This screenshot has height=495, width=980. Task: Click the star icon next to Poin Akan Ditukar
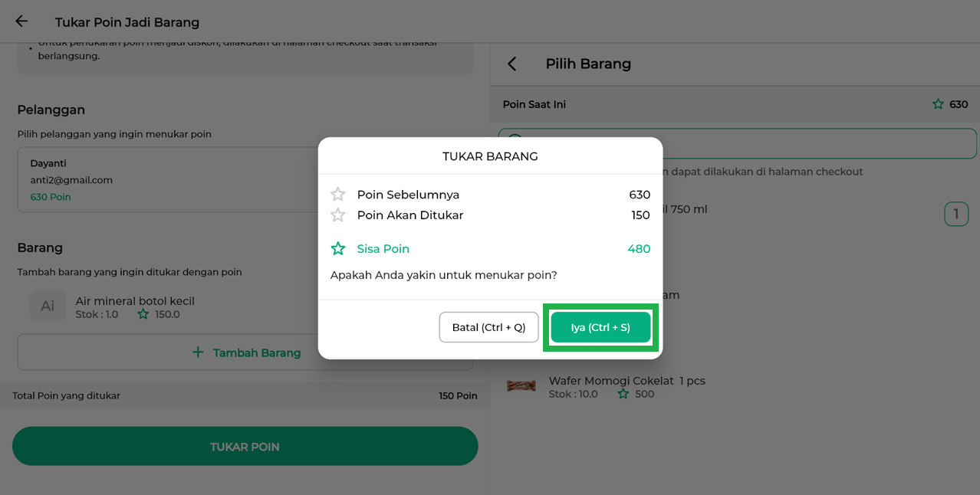pos(338,215)
